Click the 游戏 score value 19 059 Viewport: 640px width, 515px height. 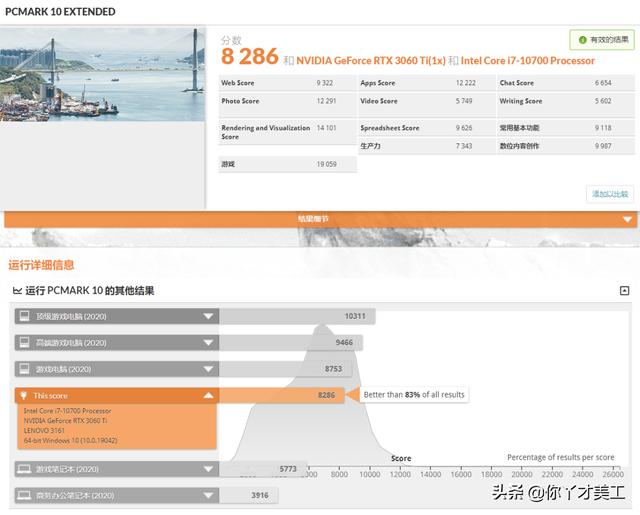(x=327, y=164)
